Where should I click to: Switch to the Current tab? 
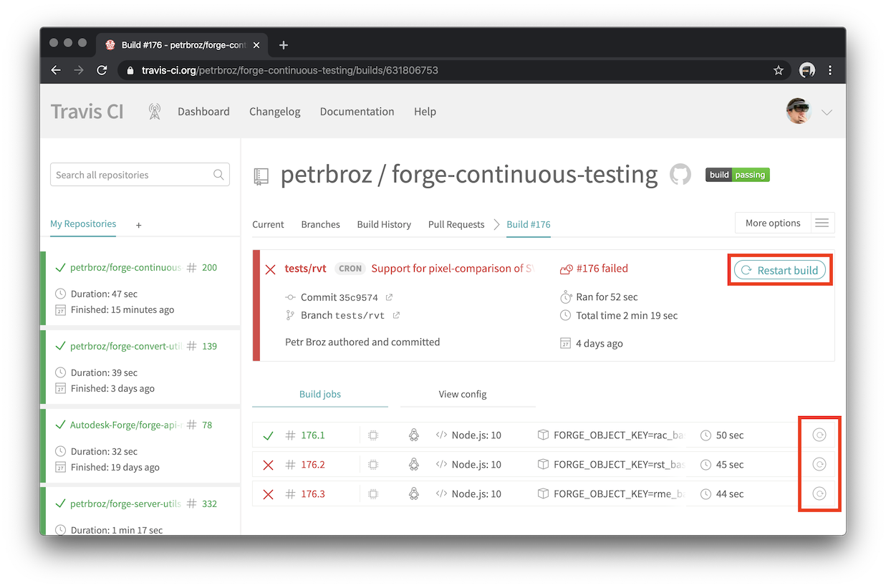tap(268, 224)
